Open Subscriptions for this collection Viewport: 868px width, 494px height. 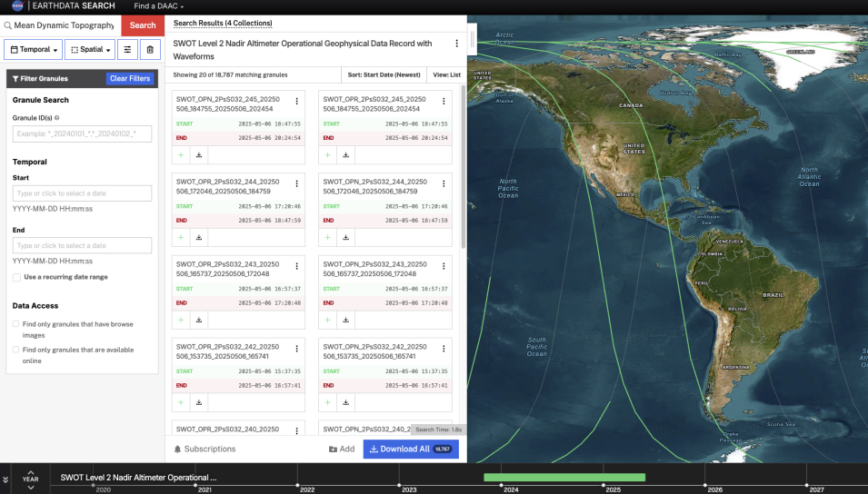(205, 450)
